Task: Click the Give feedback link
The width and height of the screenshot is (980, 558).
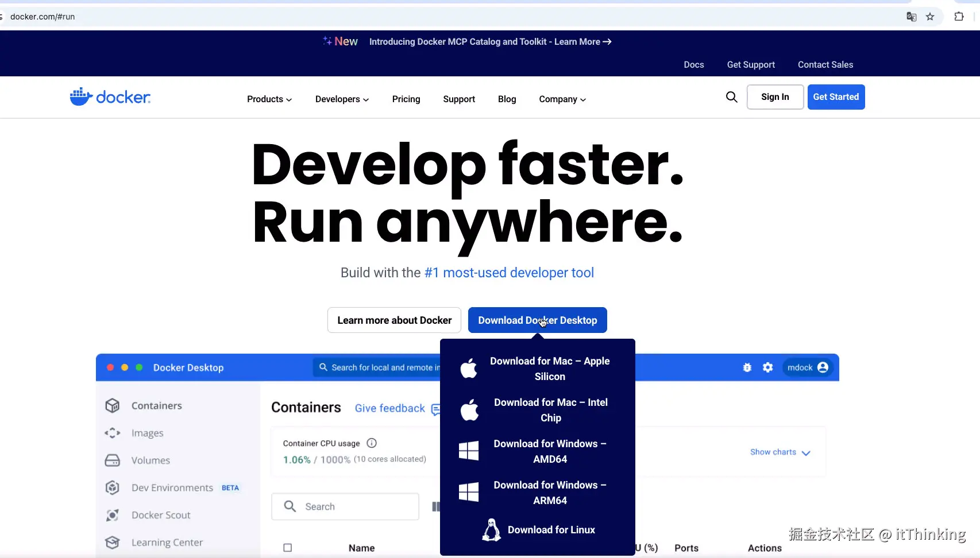Action: pyautogui.click(x=390, y=408)
